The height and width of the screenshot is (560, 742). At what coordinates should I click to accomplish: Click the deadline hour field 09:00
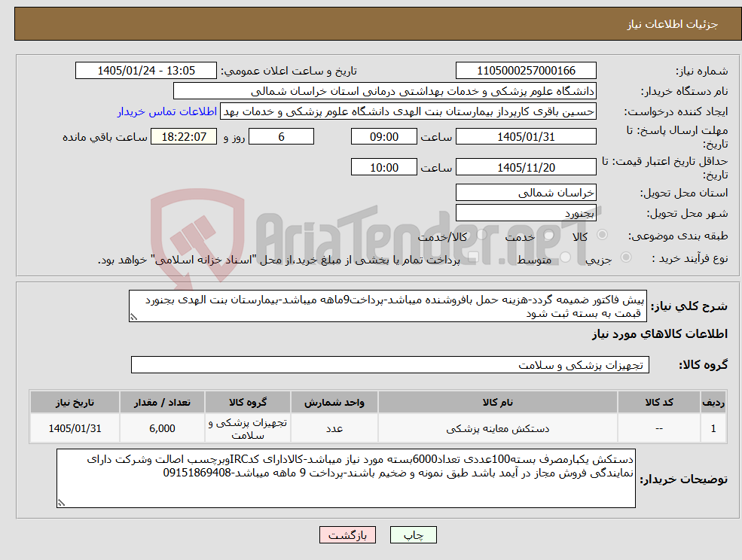pos(383,137)
